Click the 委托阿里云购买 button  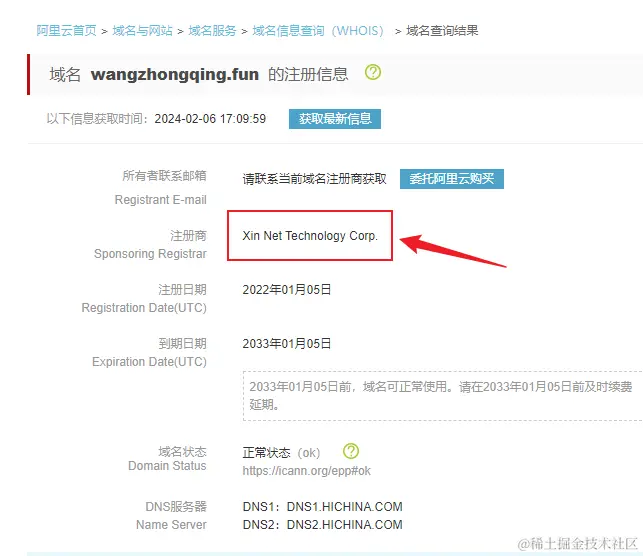click(451, 179)
